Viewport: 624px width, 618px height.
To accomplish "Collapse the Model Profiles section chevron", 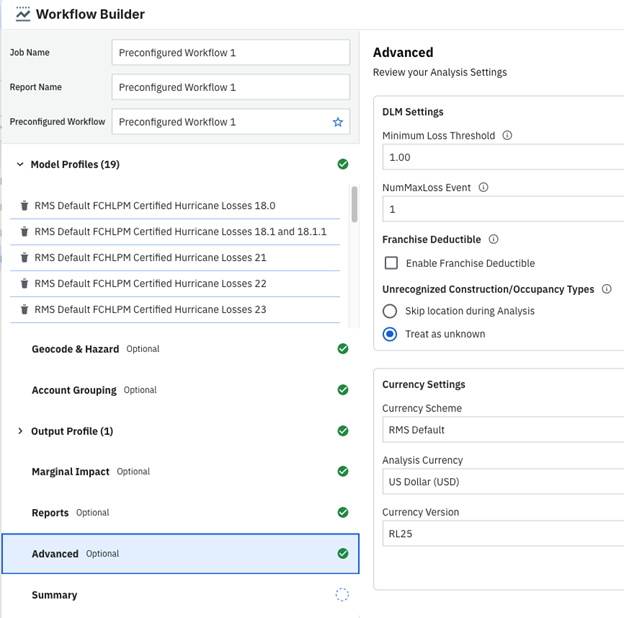I will pos(20,164).
